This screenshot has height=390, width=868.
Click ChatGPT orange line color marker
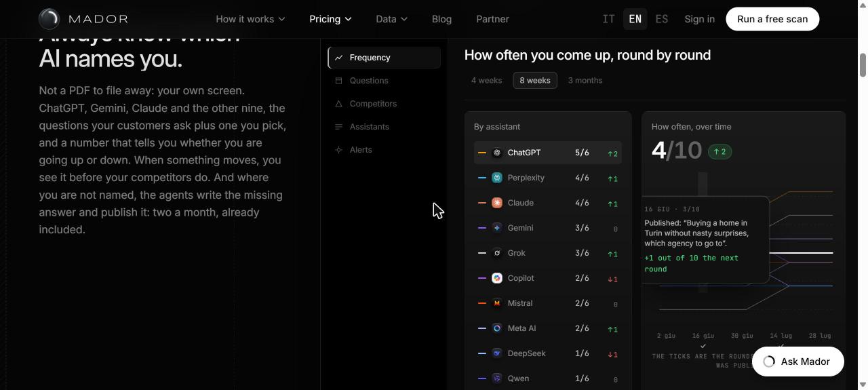[x=482, y=153]
